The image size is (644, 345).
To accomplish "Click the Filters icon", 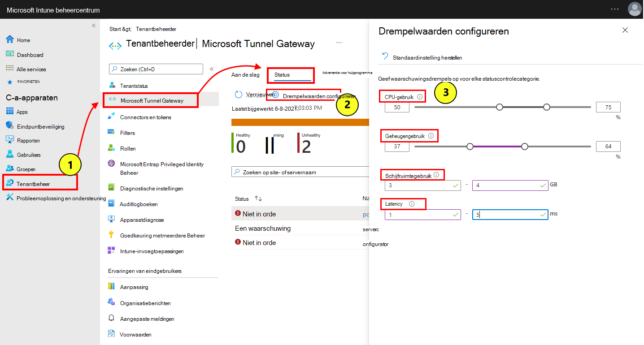I will [112, 132].
